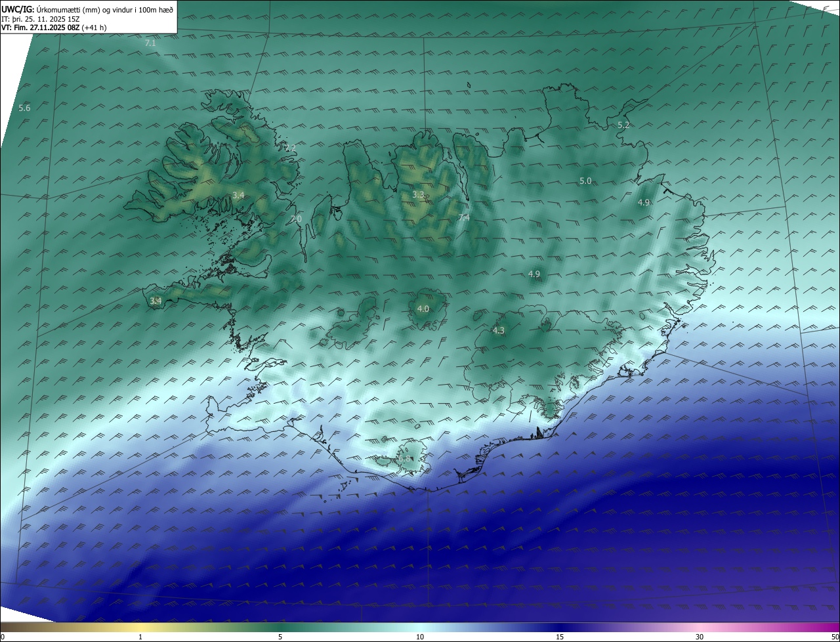Click the 0 tick on the colour scale

2,637
